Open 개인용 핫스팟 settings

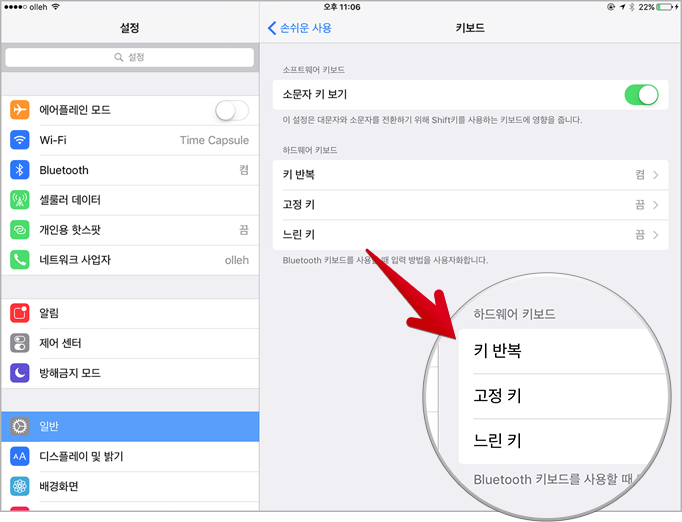130,230
